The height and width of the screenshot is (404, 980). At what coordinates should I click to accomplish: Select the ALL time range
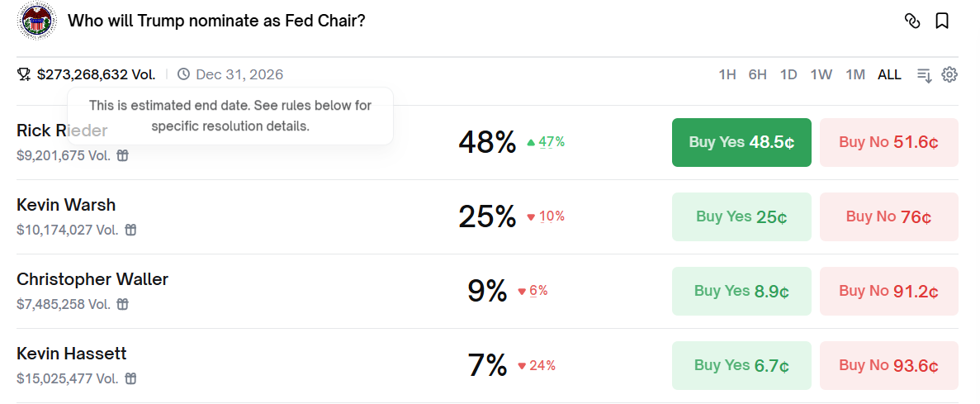click(x=889, y=74)
